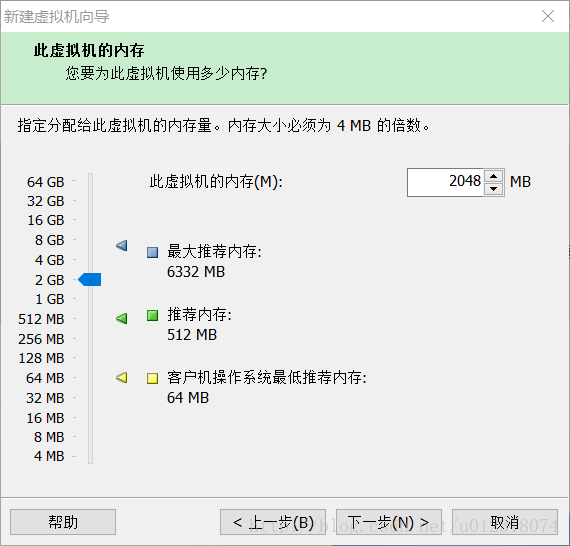Click the 6332 MB maximum recommended value

196,272
